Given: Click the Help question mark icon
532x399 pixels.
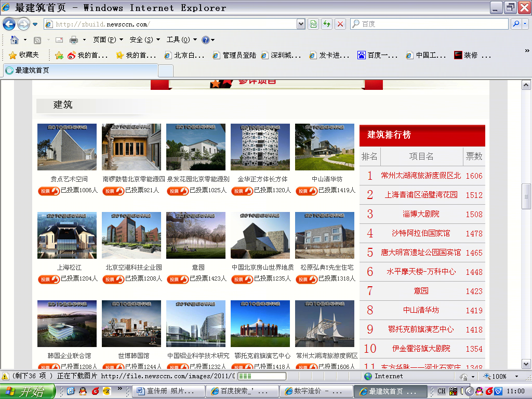Looking at the screenshot, I should (206, 40).
